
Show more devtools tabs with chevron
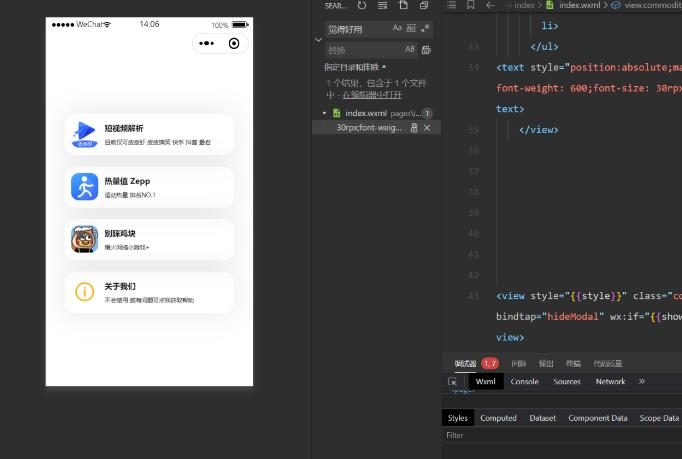pyautogui.click(x=642, y=381)
